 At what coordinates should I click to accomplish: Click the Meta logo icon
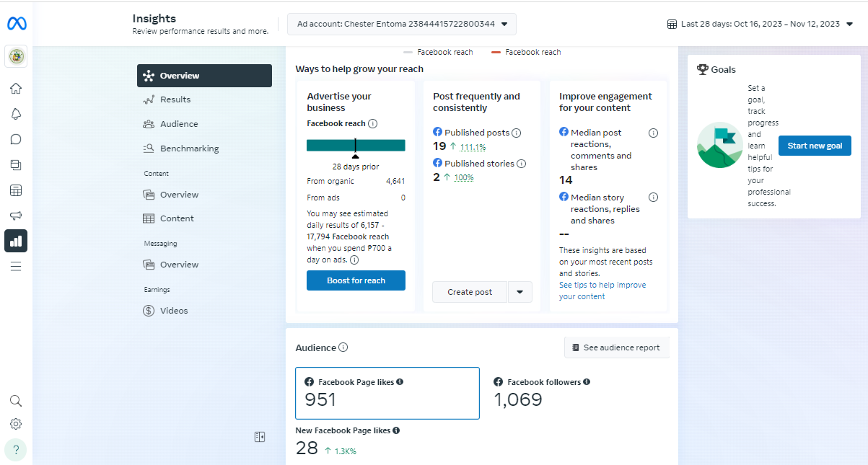[x=17, y=24]
